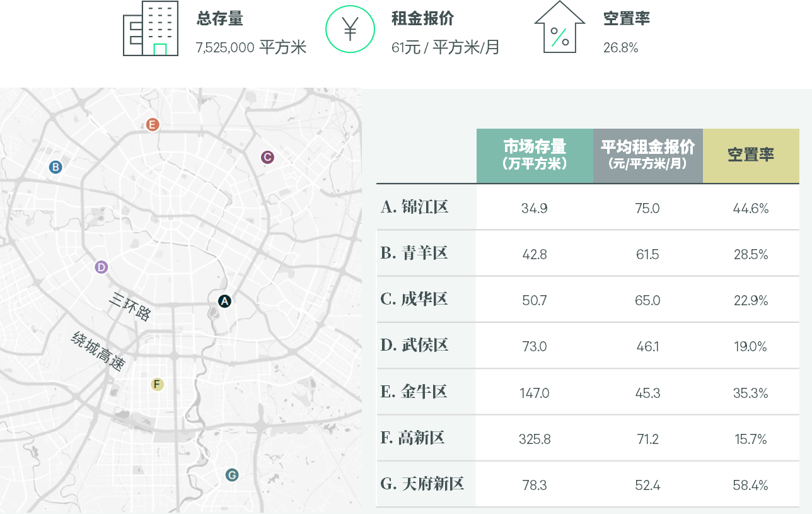Click orange map marker E
This screenshot has width=812, height=514.
[x=152, y=124]
